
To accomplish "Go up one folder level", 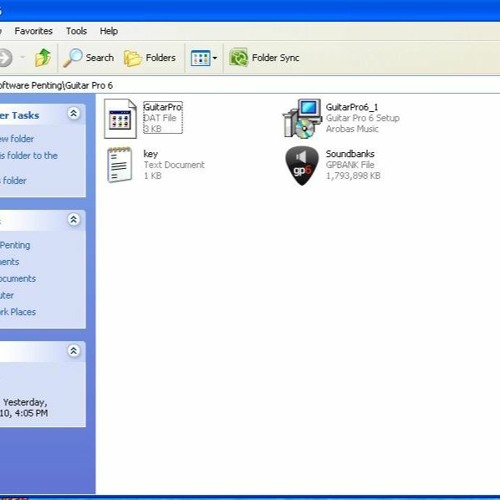I will (43, 58).
